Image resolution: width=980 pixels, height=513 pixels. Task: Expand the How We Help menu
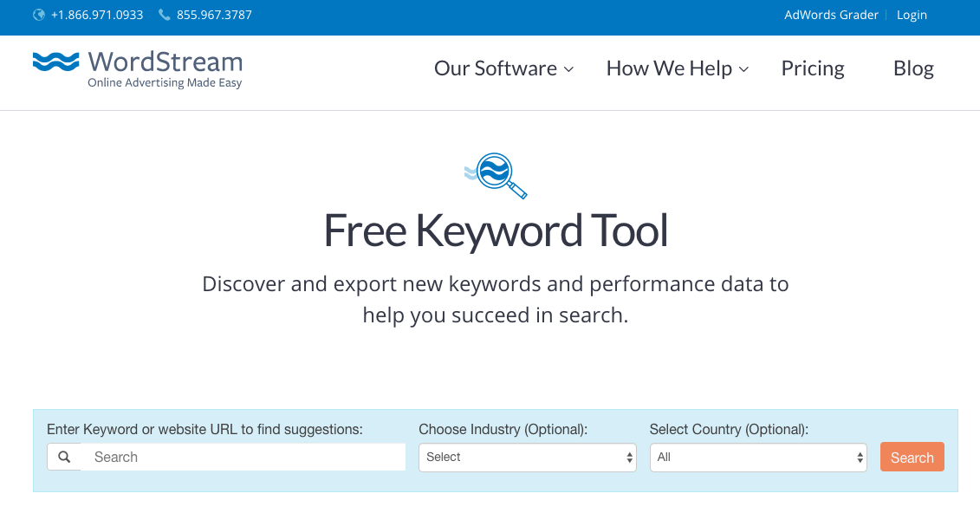(x=678, y=68)
